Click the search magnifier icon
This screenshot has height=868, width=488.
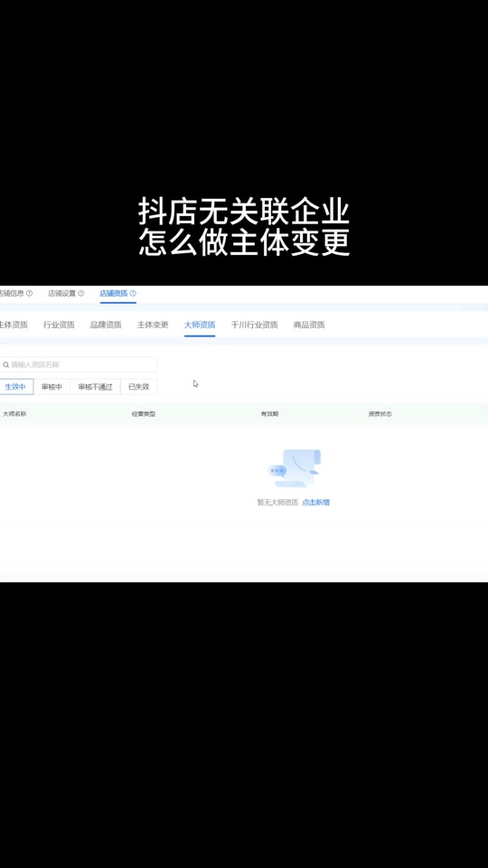coord(5,364)
